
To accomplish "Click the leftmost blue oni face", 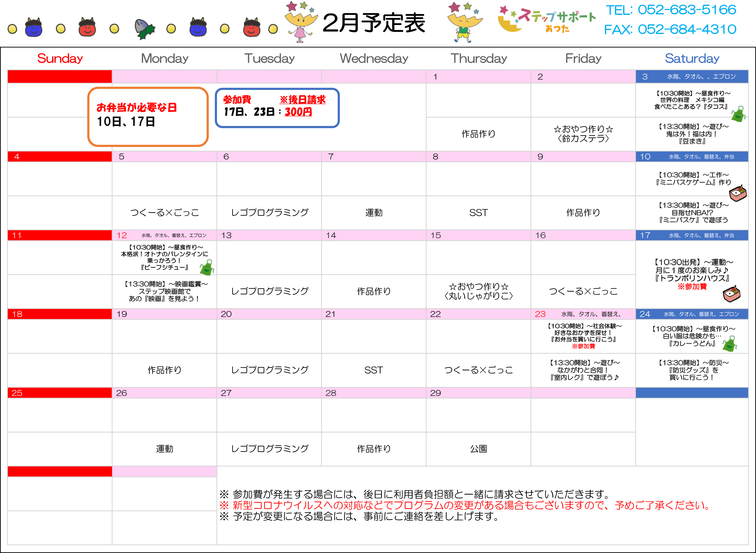I will tap(33, 28).
